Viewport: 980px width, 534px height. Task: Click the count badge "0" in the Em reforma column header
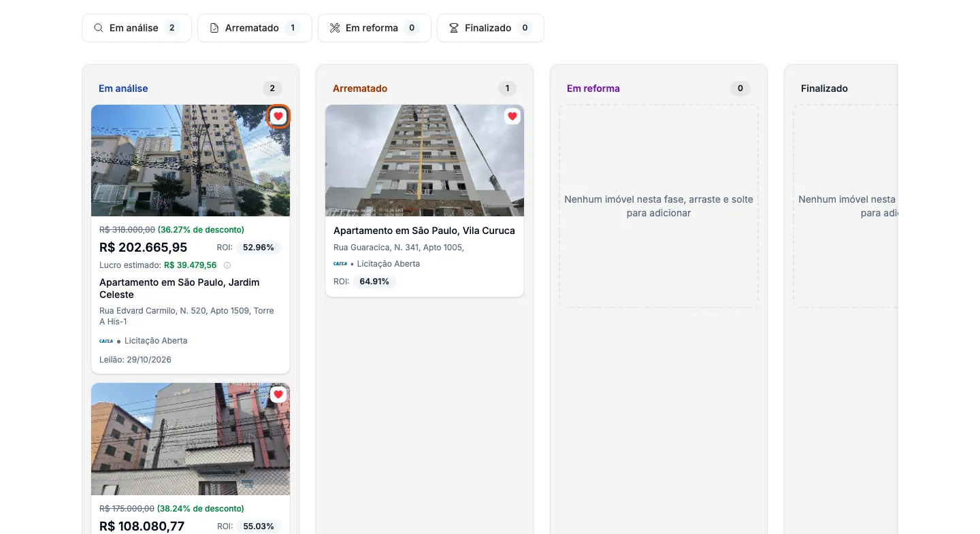(740, 88)
